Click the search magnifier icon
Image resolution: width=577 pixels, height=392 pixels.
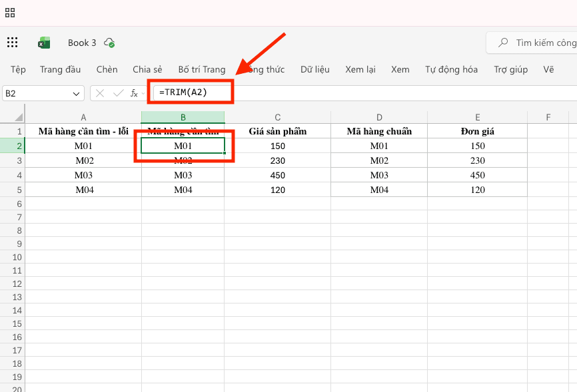tap(503, 43)
